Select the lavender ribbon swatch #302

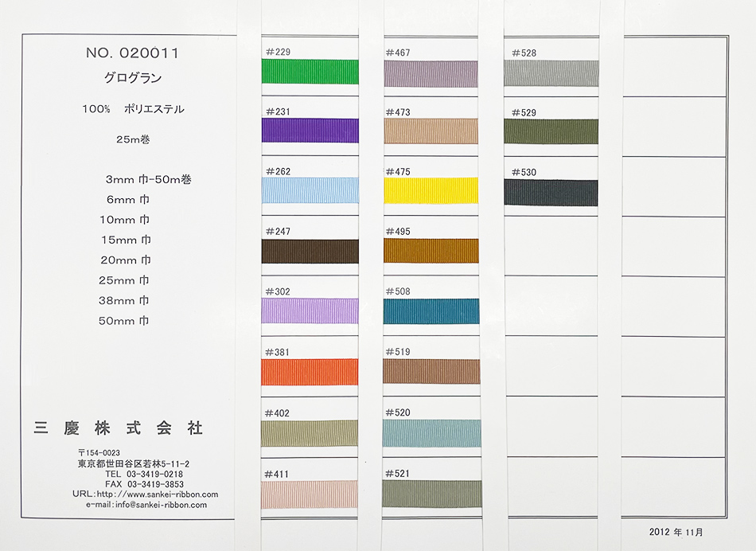point(310,311)
